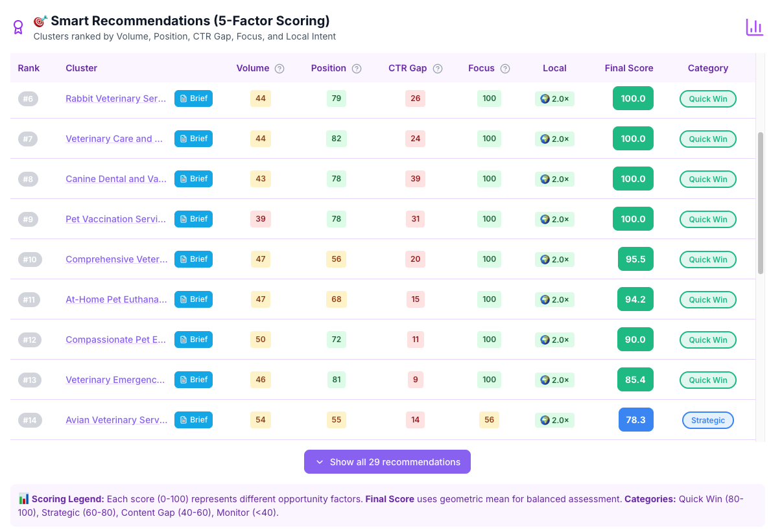Click the Brief button on the Canine Dental row
Screen dimensions: 771x532
pyautogui.click(x=193, y=179)
